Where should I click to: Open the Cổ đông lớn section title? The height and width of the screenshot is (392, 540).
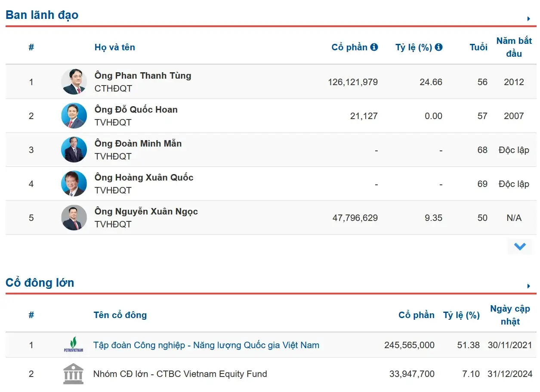click(40, 283)
